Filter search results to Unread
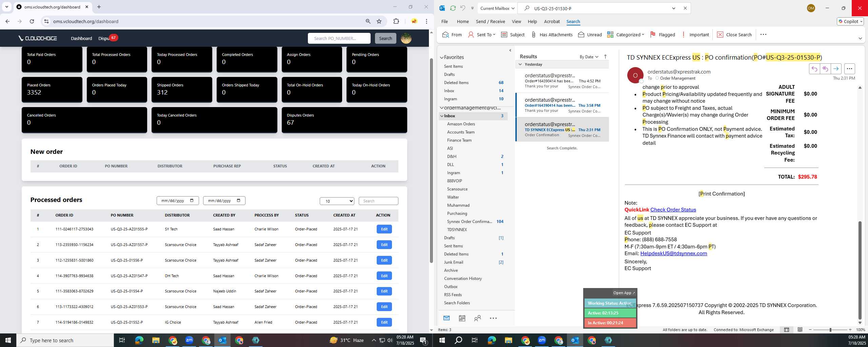 590,35
